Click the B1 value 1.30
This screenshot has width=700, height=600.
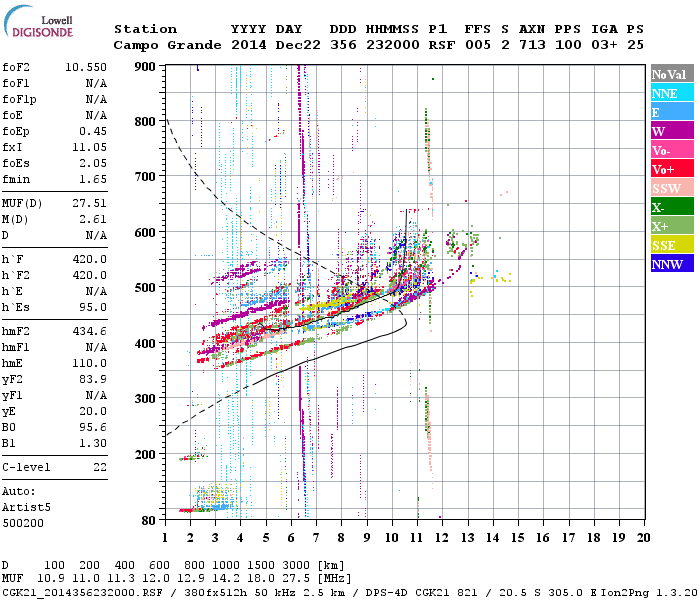(x=93, y=444)
